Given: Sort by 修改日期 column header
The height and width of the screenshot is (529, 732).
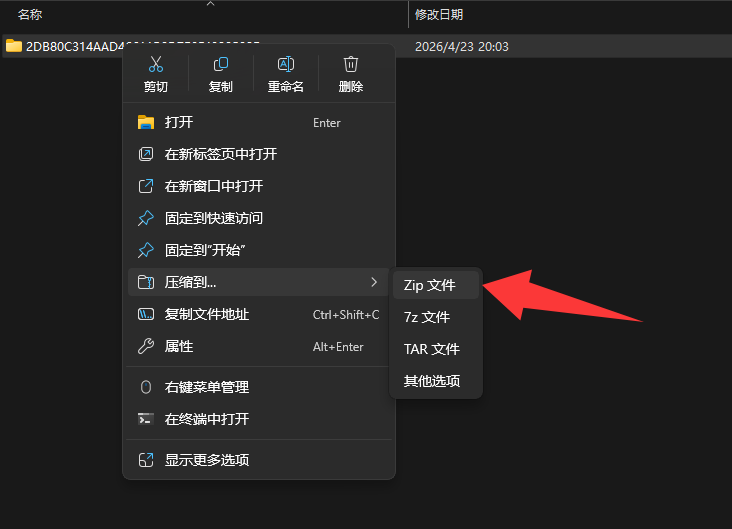Looking at the screenshot, I should (439, 14).
